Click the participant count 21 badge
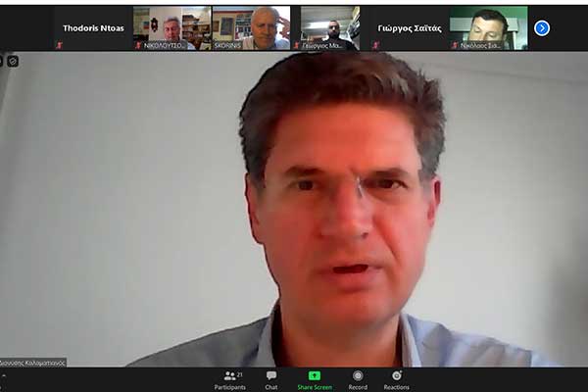Image resolution: width=588 pixels, height=392 pixels. [x=240, y=373]
